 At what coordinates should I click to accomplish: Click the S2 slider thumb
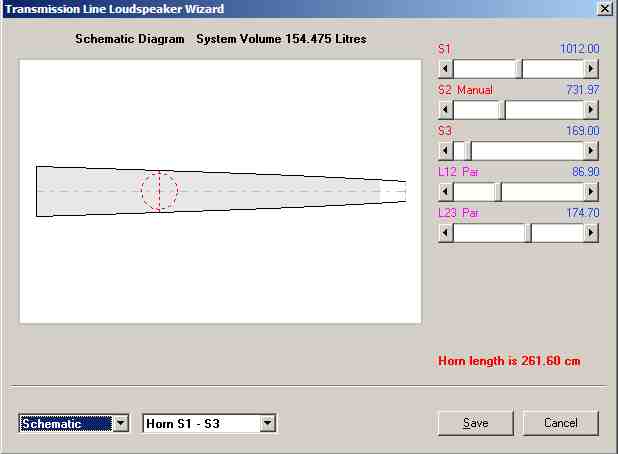[502, 110]
